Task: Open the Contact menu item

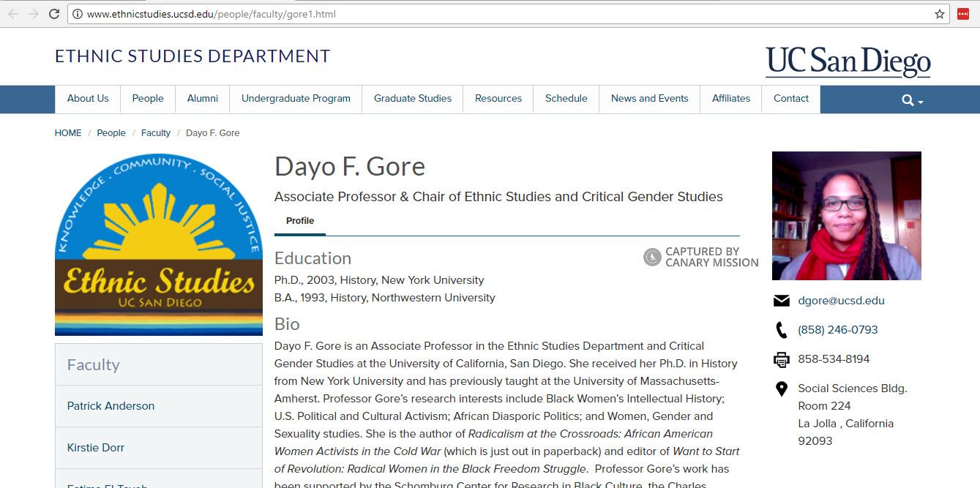Action: point(791,99)
